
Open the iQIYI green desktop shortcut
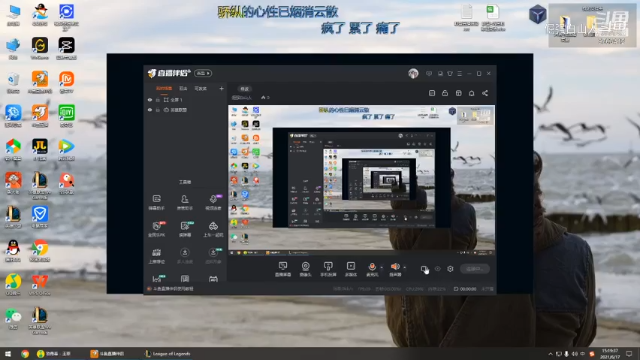[66, 116]
